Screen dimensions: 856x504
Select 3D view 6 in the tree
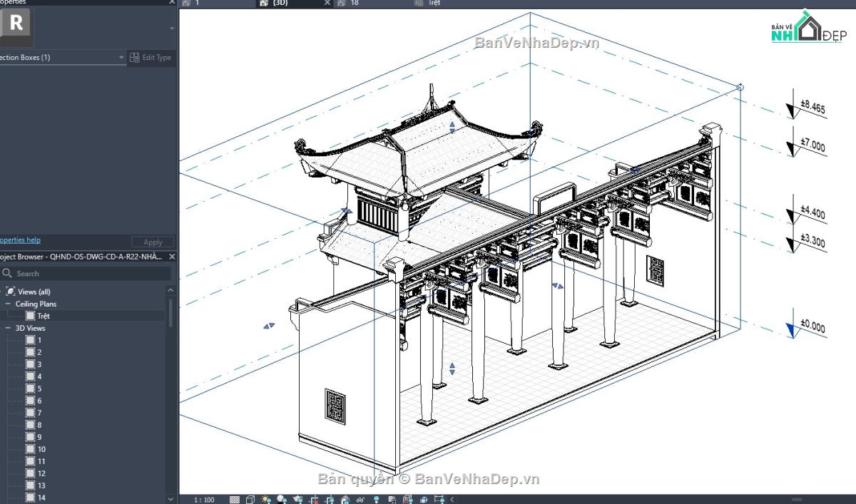(39, 401)
